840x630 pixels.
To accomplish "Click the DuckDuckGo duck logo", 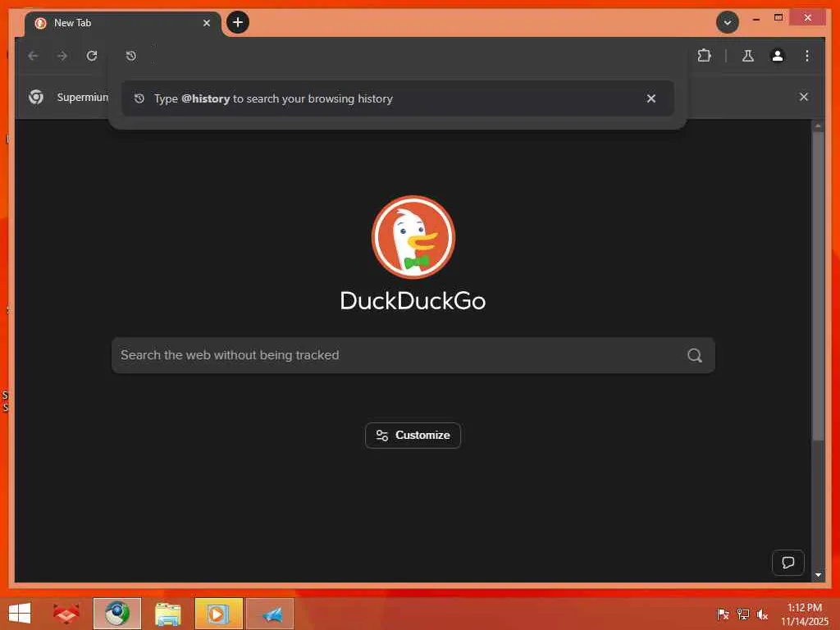I will coord(413,237).
